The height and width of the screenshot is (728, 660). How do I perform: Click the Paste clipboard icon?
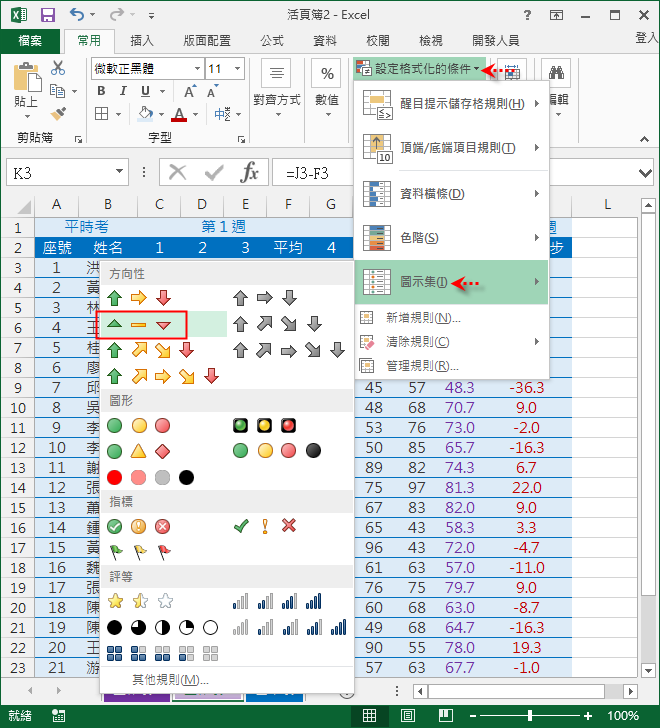(x=27, y=77)
